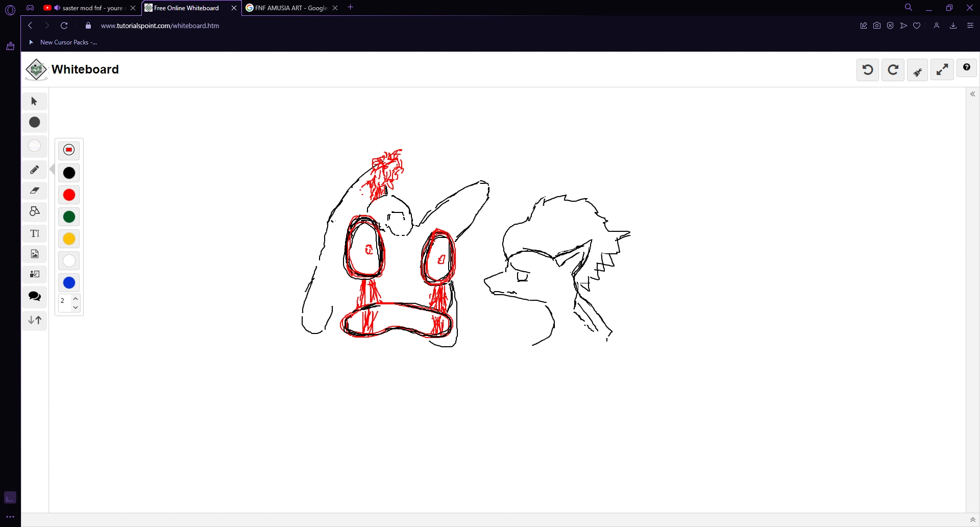Click the address bar URL
Image resolution: width=980 pixels, height=527 pixels.
[160, 26]
